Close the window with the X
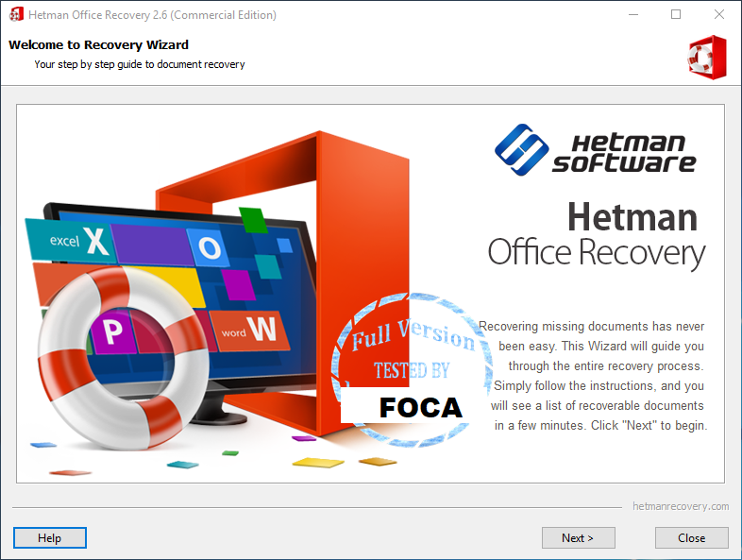The image size is (742, 560). pos(718,15)
